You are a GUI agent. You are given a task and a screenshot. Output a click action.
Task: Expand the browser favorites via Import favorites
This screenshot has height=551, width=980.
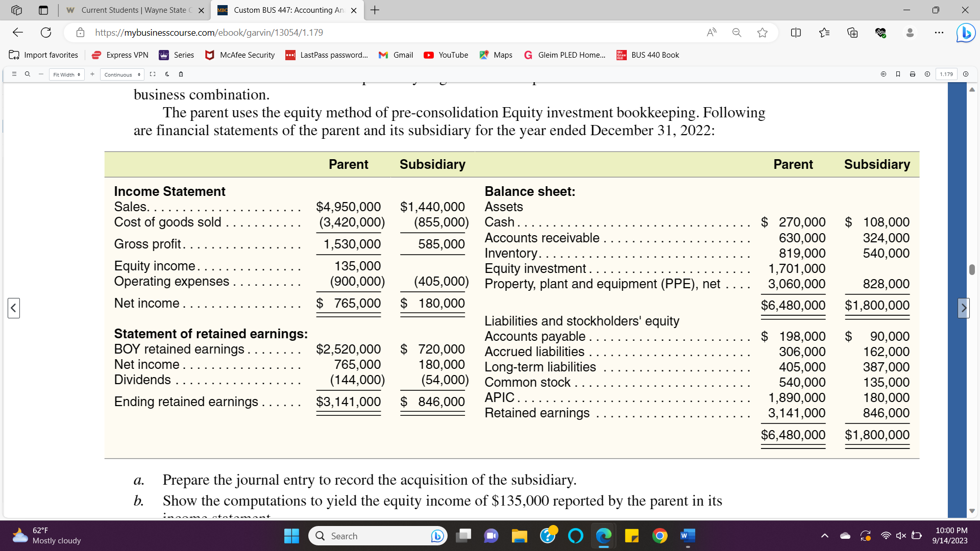[44, 55]
